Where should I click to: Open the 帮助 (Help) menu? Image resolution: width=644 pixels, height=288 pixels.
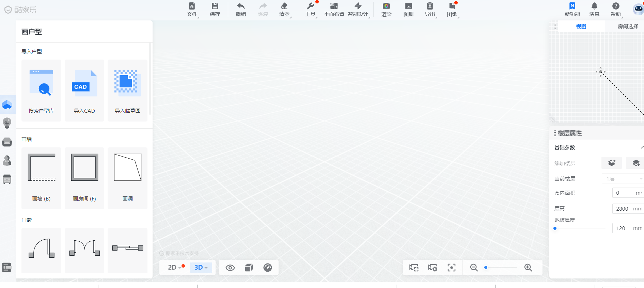pyautogui.click(x=616, y=10)
